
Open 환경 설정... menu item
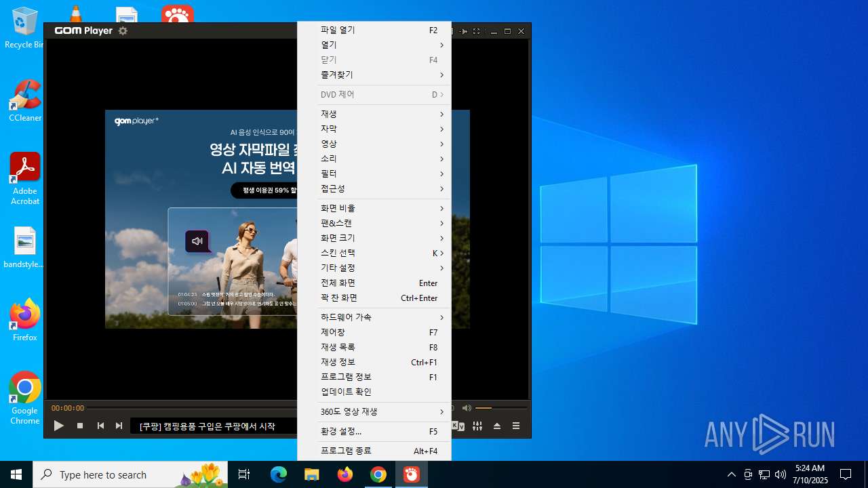374,431
